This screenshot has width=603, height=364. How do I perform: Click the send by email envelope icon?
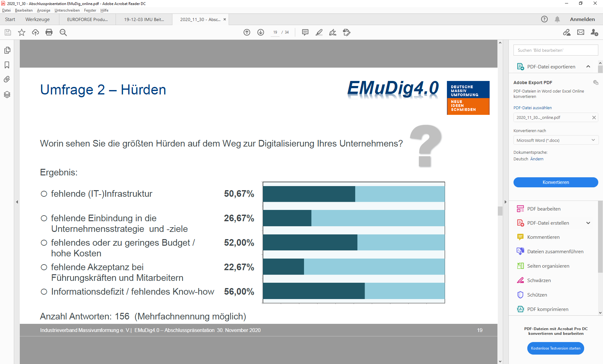[581, 32]
